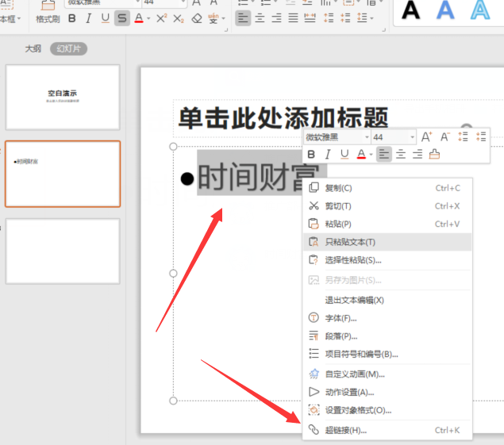
Task: Toggle underline in the floating mini toolbar
Action: point(344,155)
